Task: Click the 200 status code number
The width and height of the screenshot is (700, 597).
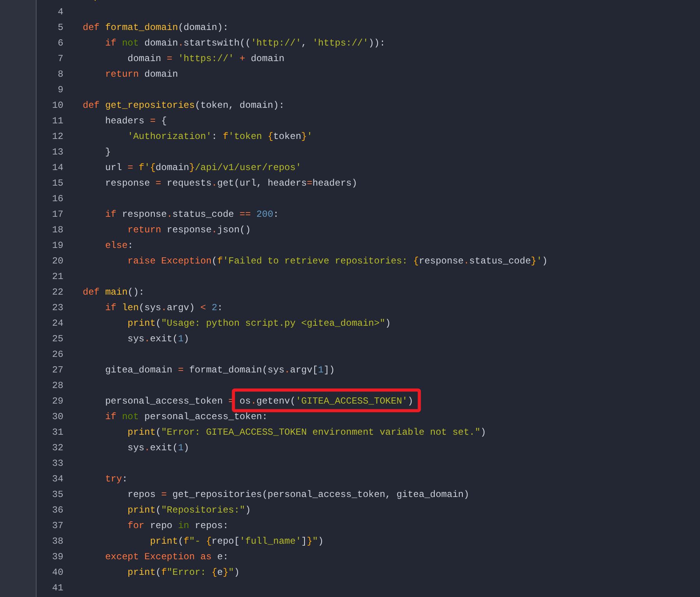Action: tap(264, 214)
